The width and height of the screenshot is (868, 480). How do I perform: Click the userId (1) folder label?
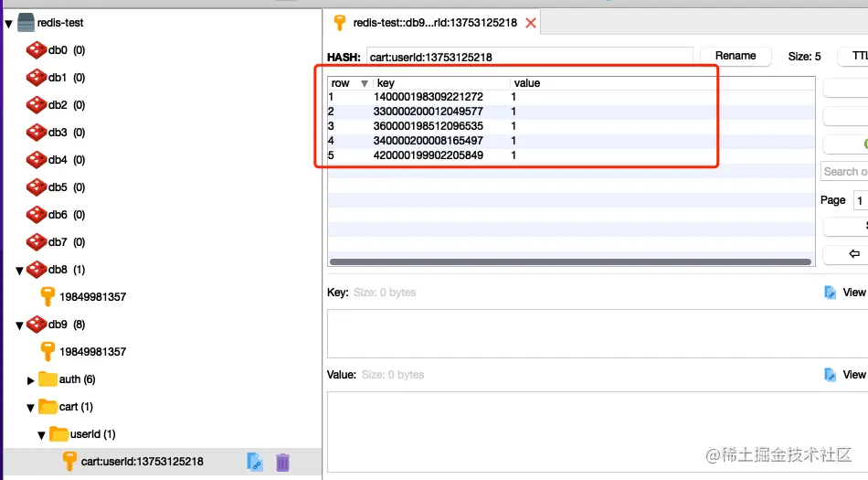tap(92, 434)
